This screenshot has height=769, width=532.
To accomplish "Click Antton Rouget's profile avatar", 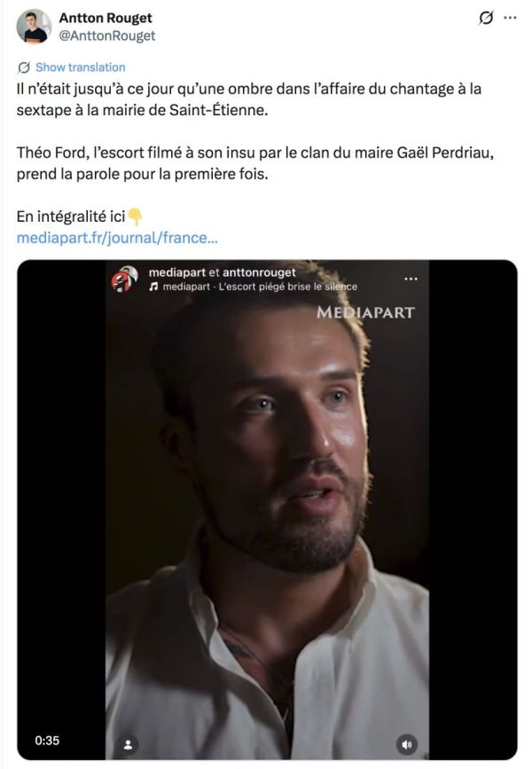I will 34,27.
